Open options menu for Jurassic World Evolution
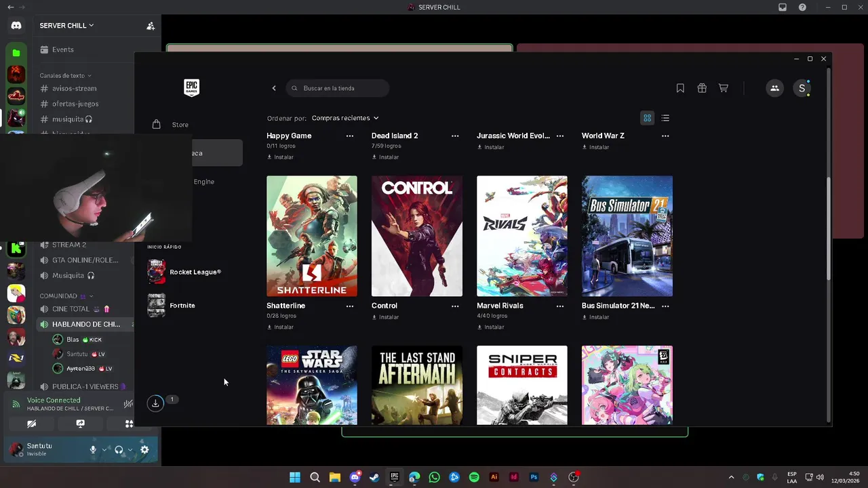Image resolution: width=868 pixels, height=488 pixels. 560,136
